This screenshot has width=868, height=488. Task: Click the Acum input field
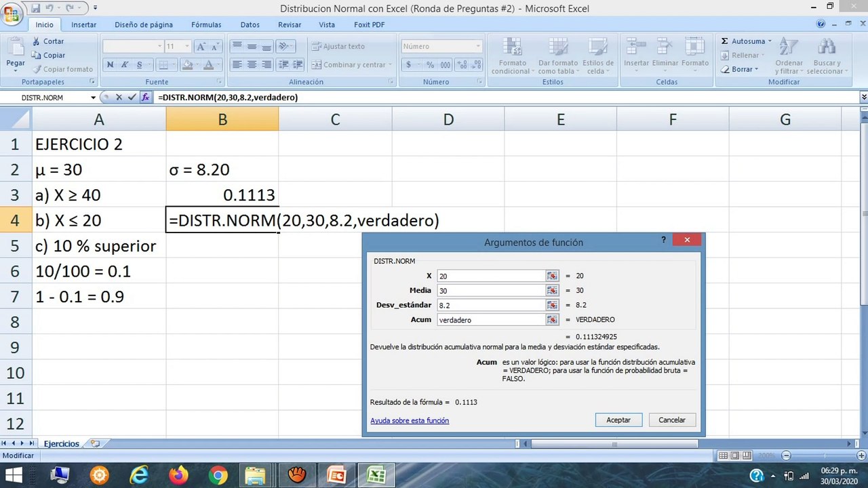pos(492,320)
